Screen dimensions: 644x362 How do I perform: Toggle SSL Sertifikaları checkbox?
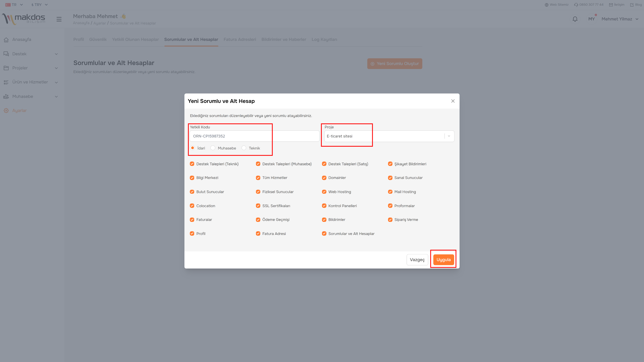(x=258, y=206)
